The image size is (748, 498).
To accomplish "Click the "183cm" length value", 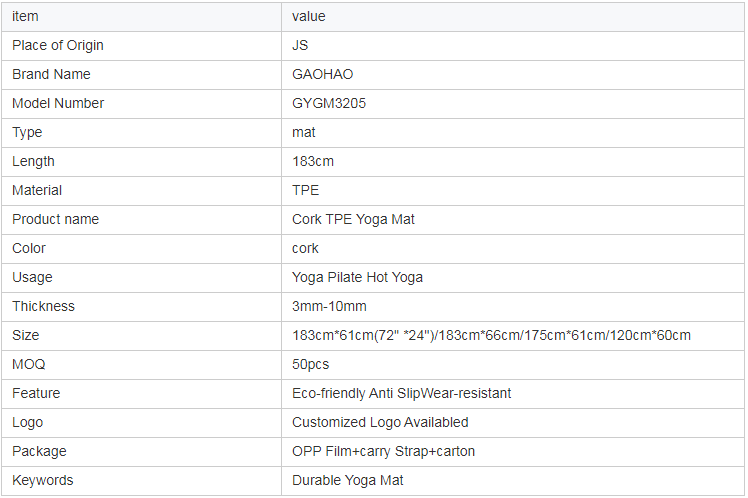I will click(313, 161).
